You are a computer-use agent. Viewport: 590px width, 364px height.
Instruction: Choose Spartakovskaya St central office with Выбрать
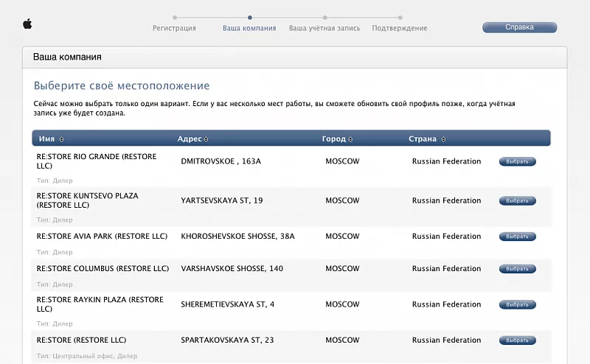518,340
